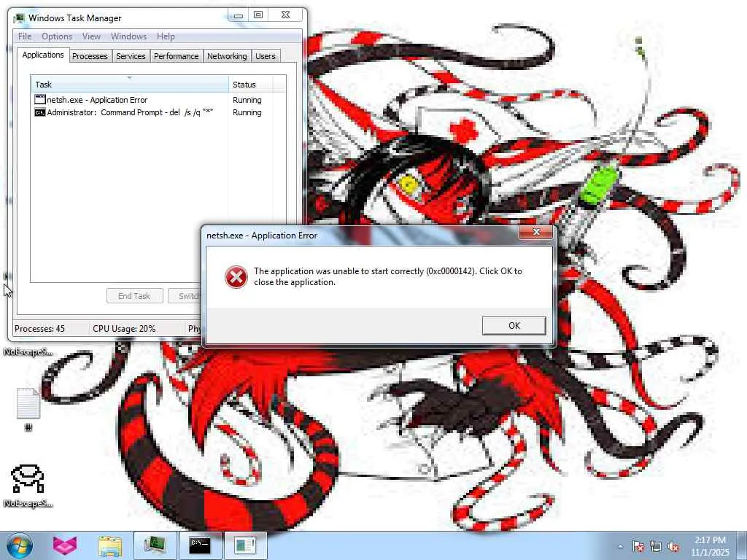Select the Applications tab
Image resolution: width=747 pixels, height=560 pixels.
click(x=43, y=55)
